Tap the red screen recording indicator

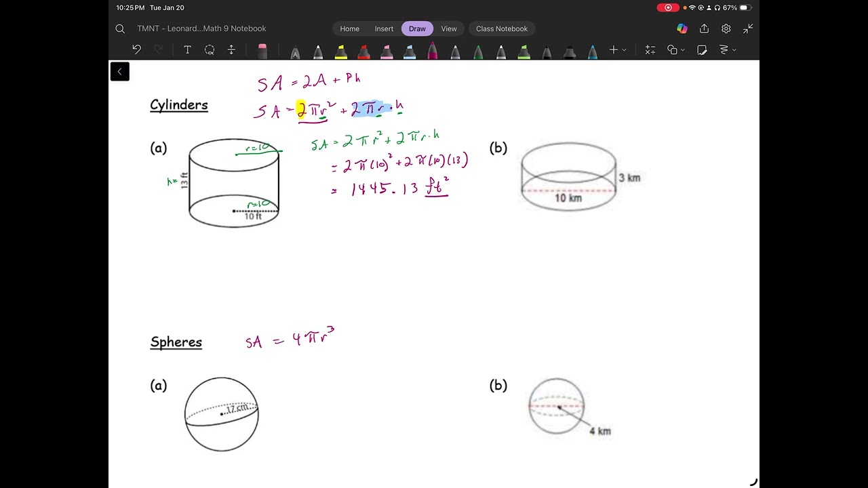pos(668,7)
